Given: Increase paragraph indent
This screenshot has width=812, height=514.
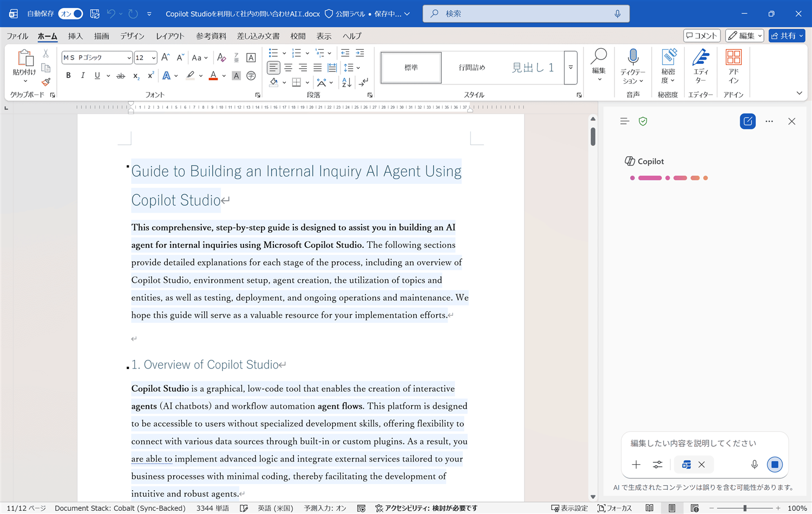Looking at the screenshot, I should 360,53.
